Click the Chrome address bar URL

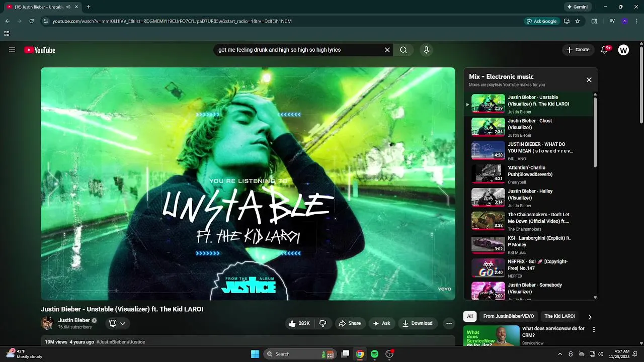[172, 21]
